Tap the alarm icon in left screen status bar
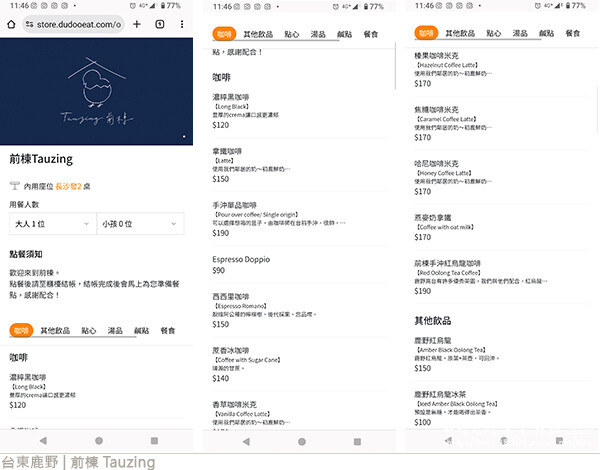Screen dimensions: 600x470 [133, 6]
